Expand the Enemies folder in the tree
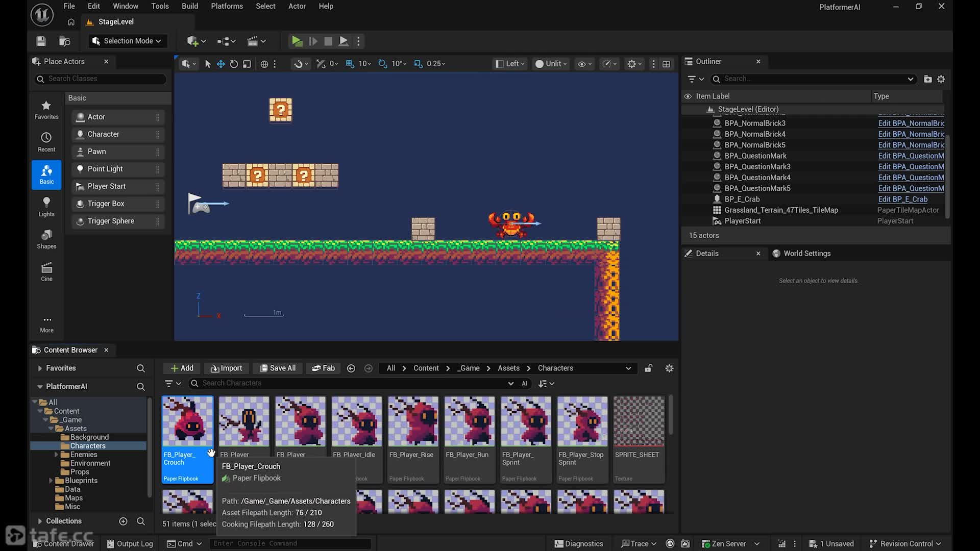Image resolution: width=980 pixels, height=551 pixels. (56, 455)
